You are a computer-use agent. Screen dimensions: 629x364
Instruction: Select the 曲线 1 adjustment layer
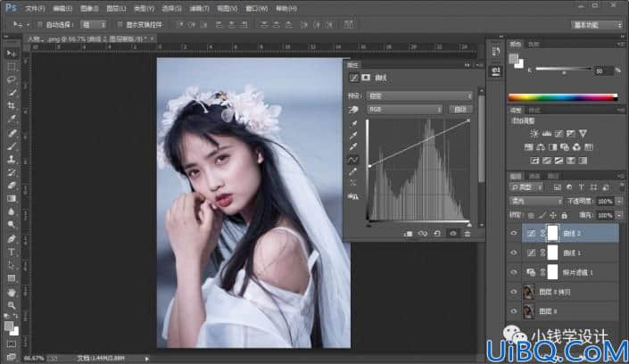(x=570, y=252)
